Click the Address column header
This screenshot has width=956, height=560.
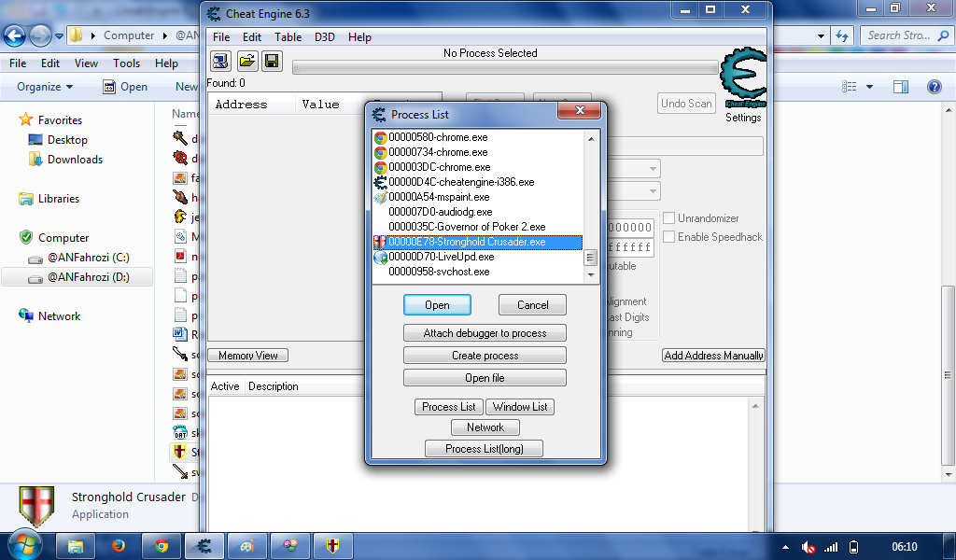point(252,105)
